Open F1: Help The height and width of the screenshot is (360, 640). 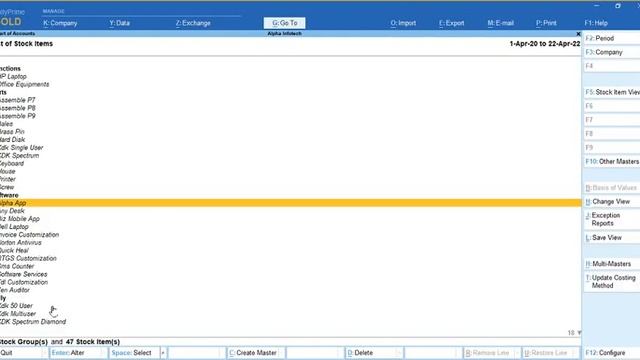click(596, 23)
